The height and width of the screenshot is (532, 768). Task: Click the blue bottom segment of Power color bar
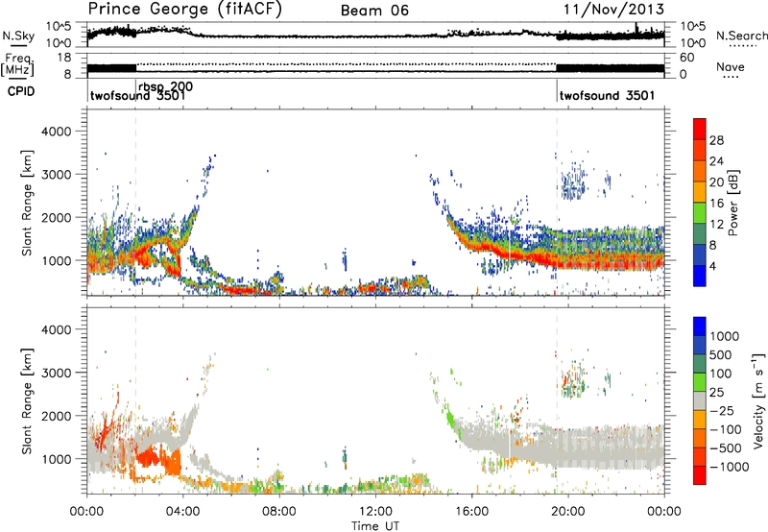click(x=700, y=276)
